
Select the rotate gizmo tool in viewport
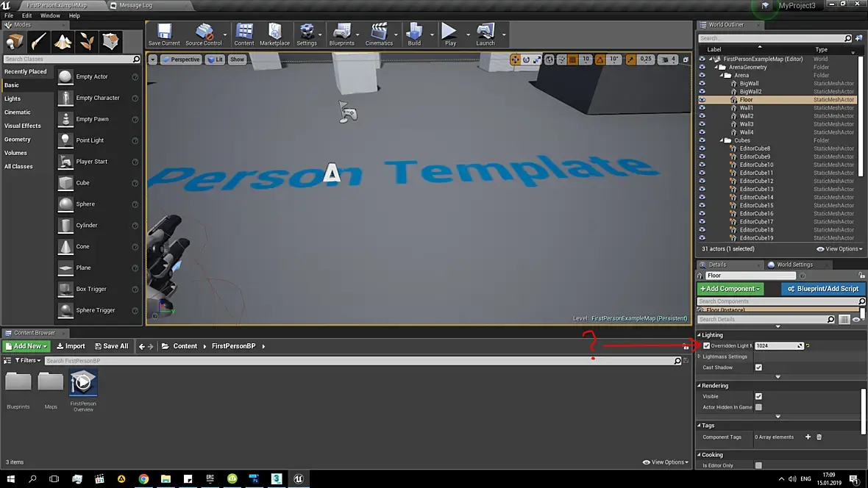526,60
